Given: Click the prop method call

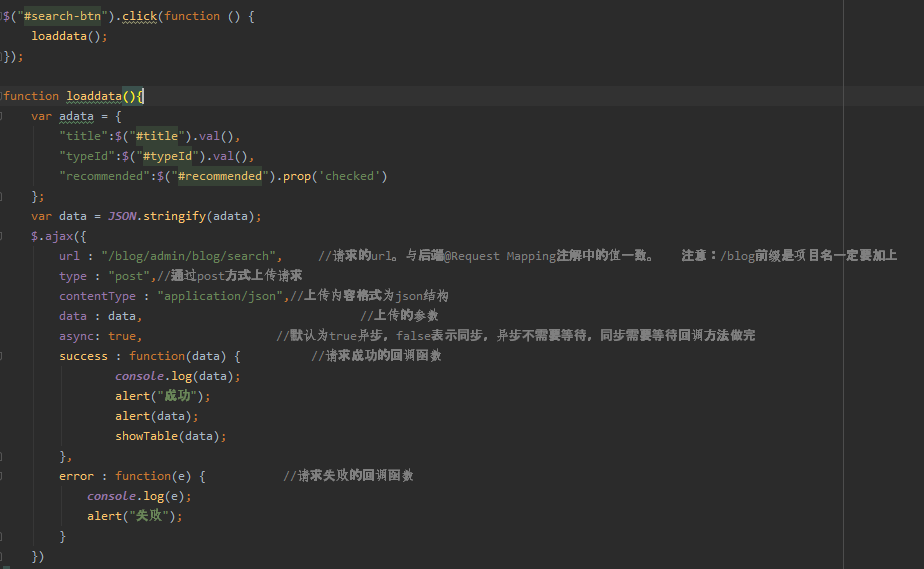Looking at the screenshot, I should click(297, 176).
